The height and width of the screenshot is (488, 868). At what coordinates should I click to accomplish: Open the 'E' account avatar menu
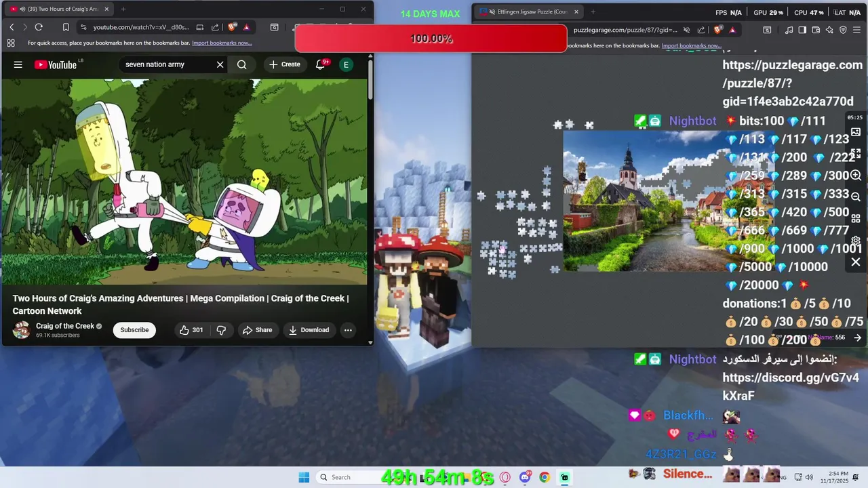pyautogui.click(x=346, y=64)
